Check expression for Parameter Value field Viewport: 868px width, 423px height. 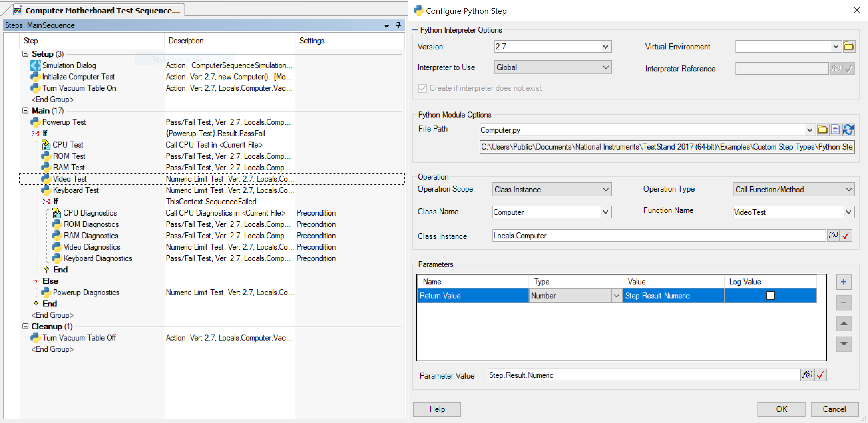[x=821, y=375]
